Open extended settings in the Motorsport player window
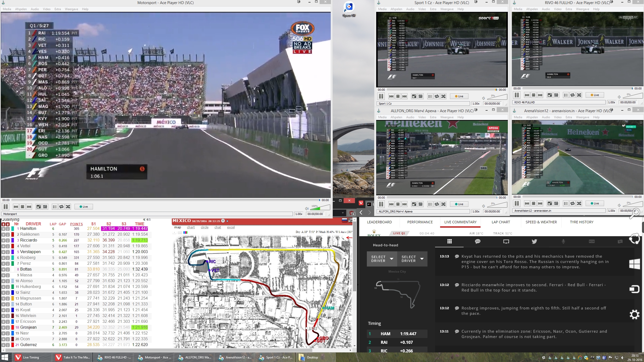The image size is (644, 362). pyautogui.click(x=45, y=207)
